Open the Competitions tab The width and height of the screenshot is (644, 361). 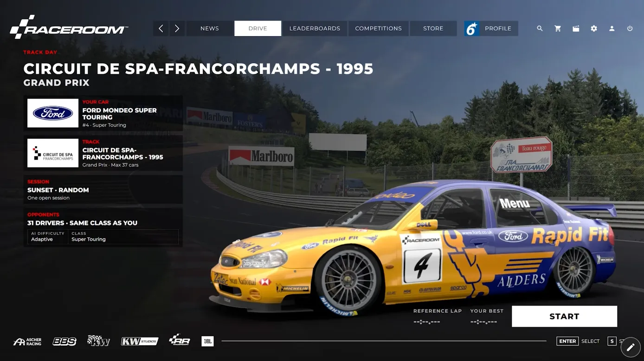point(379,28)
